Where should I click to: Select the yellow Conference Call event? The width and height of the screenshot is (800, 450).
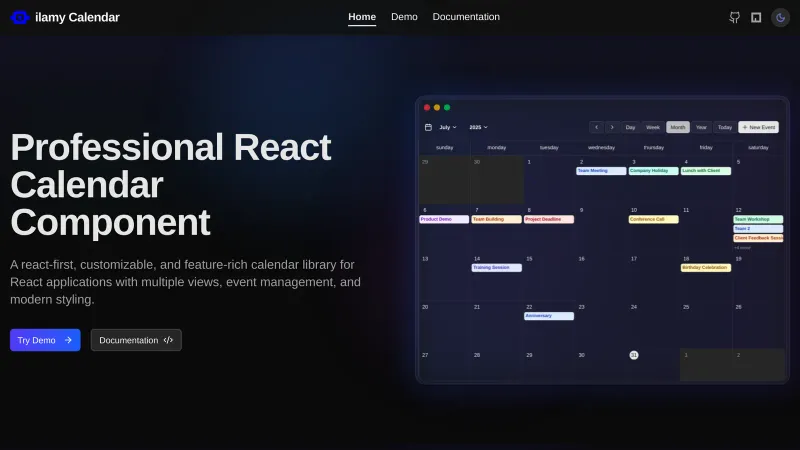coord(653,219)
